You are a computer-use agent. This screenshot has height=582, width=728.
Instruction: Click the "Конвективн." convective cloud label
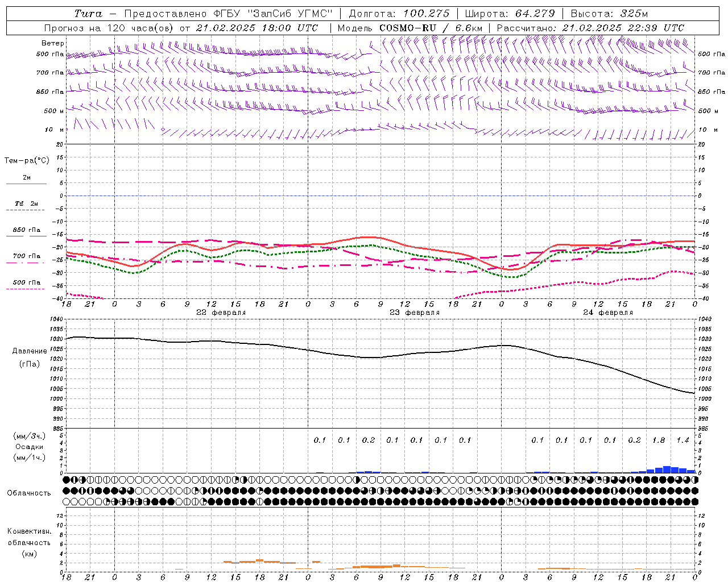pos(29,531)
